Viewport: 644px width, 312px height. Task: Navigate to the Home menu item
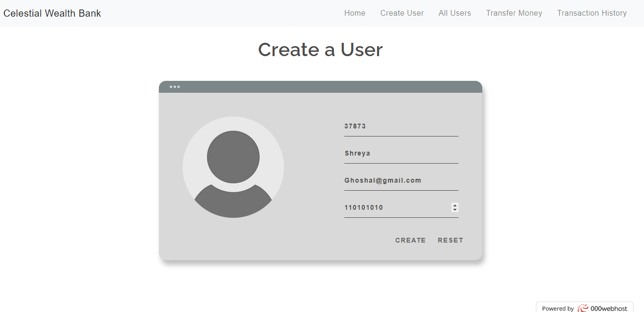[x=354, y=13]
